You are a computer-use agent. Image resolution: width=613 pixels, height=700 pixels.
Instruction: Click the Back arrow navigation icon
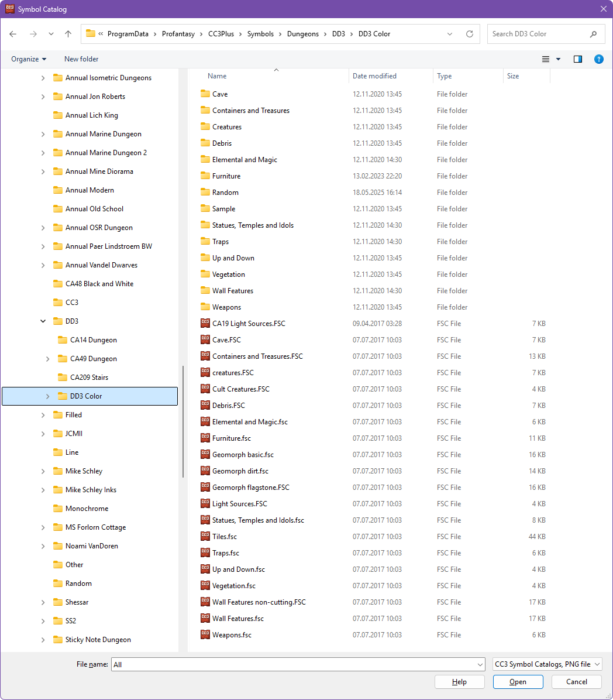point(13,34)
